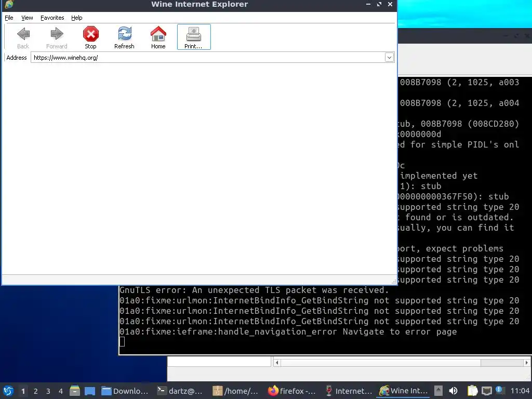Click the Forward arrow toolbar icon
Viewport: 532px width, 399px height.
coord(57,34)
